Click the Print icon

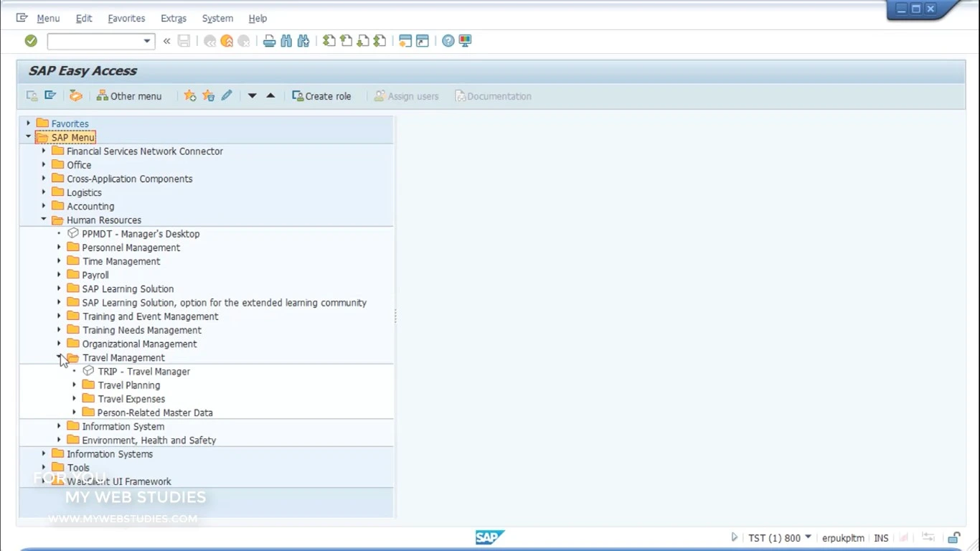point(269,41)
